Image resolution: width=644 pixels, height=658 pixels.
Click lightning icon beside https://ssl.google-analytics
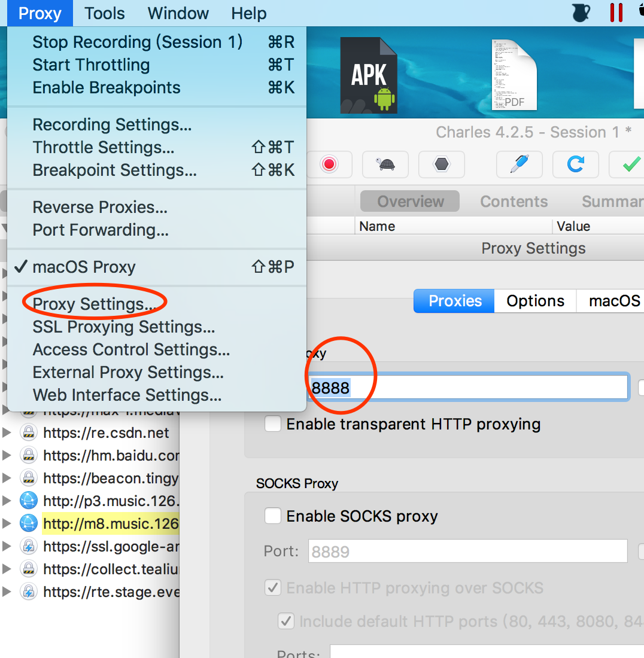(x=29, y=546)
